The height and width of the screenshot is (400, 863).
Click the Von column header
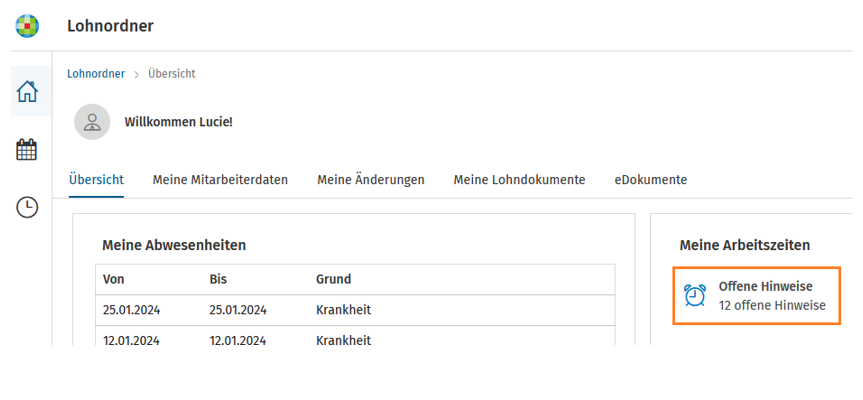point(113,280)
